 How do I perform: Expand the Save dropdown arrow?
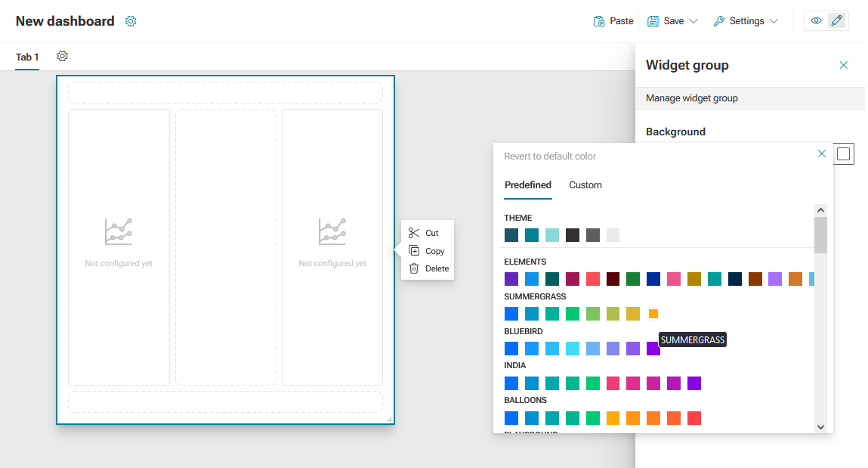pos(693,21)
